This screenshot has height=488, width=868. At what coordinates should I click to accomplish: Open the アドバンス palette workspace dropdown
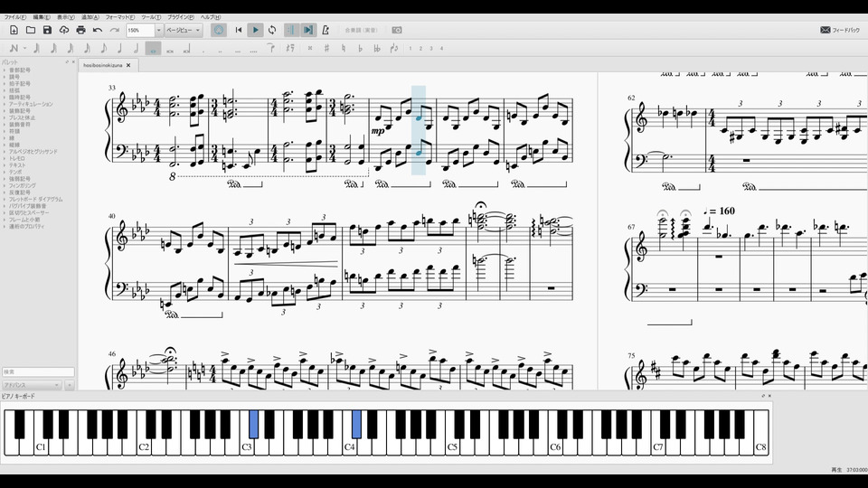[x=33, y=385]
